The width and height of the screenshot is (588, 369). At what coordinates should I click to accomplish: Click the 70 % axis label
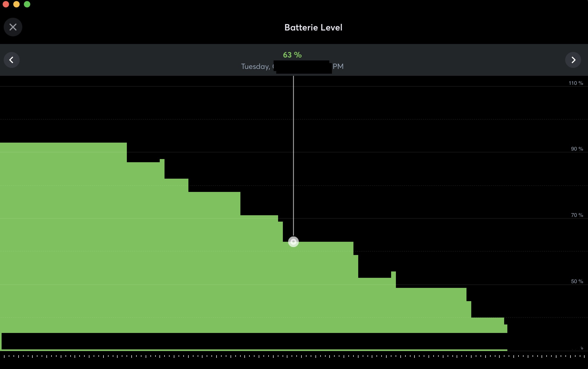pyautogui.click(x=577, y=215)
